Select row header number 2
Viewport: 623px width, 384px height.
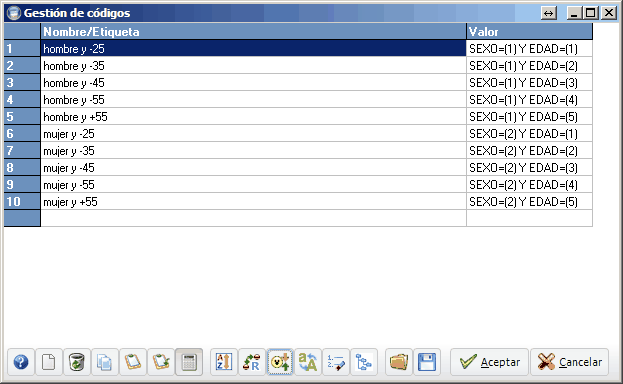(22, 66)
